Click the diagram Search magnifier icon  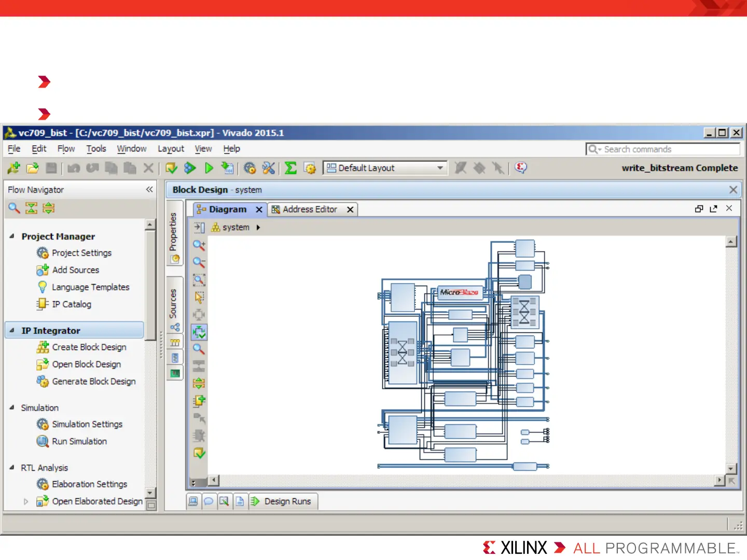199,349
